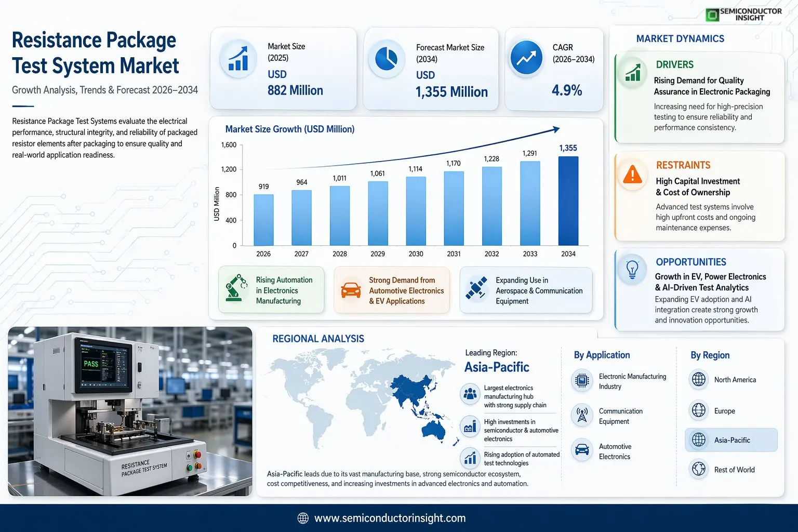The image size is (798, 532).
Task: Click the 2030 bar in chart
Action: [416, 211]
